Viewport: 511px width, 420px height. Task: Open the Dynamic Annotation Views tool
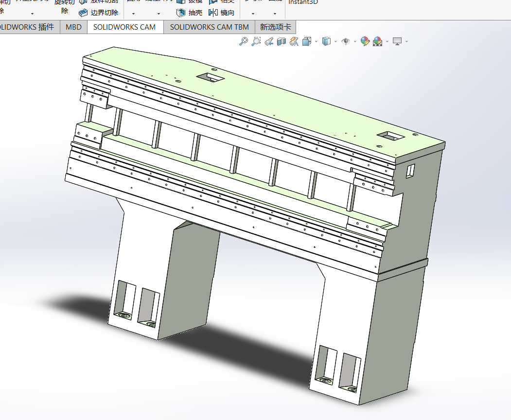294,41
